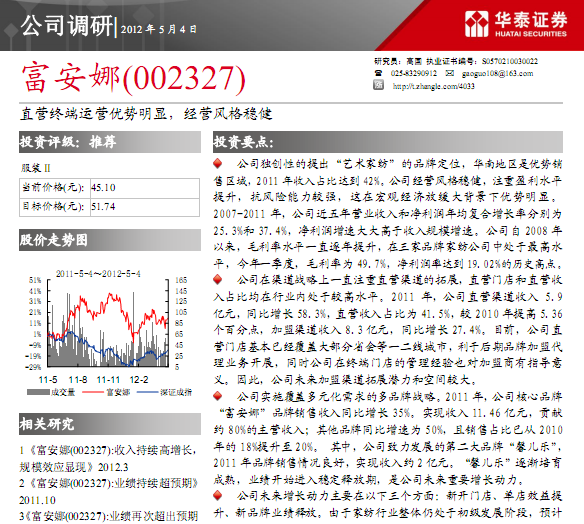The width and height of the screenshot is (584, 524).
Task: Click the 公司调研 report header title
Action: tap(66, 26)
